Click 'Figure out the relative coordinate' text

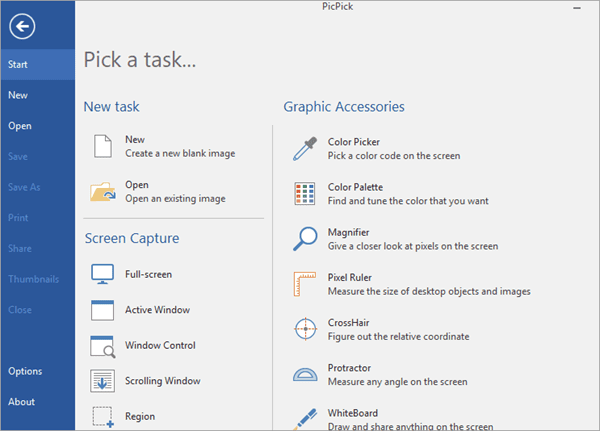pyautogui.click(x=398, y=336)
